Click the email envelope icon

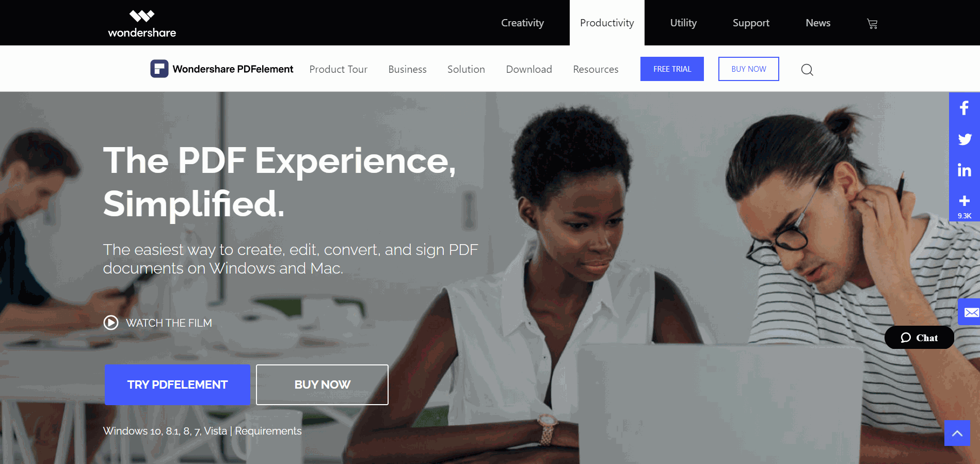970,312
